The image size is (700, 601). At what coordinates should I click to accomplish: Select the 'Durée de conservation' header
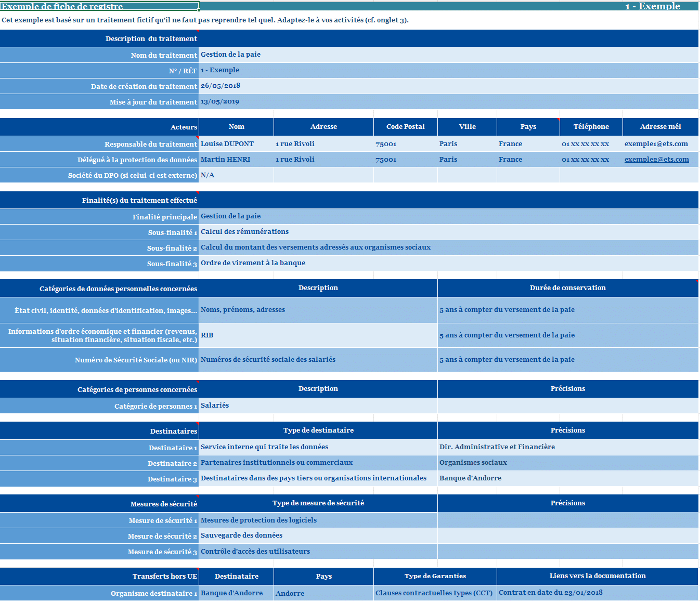(568, 288)
